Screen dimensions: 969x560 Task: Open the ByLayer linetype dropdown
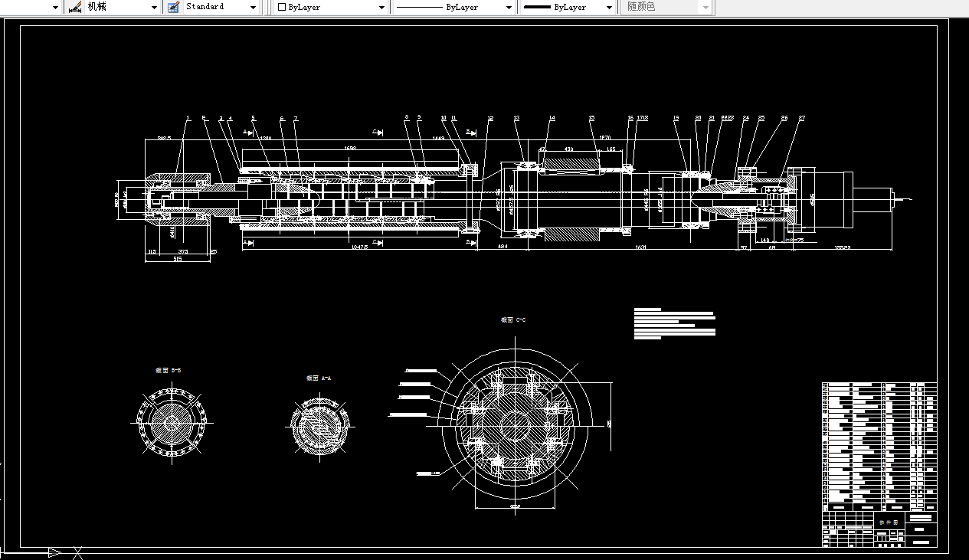pos(509,7)
